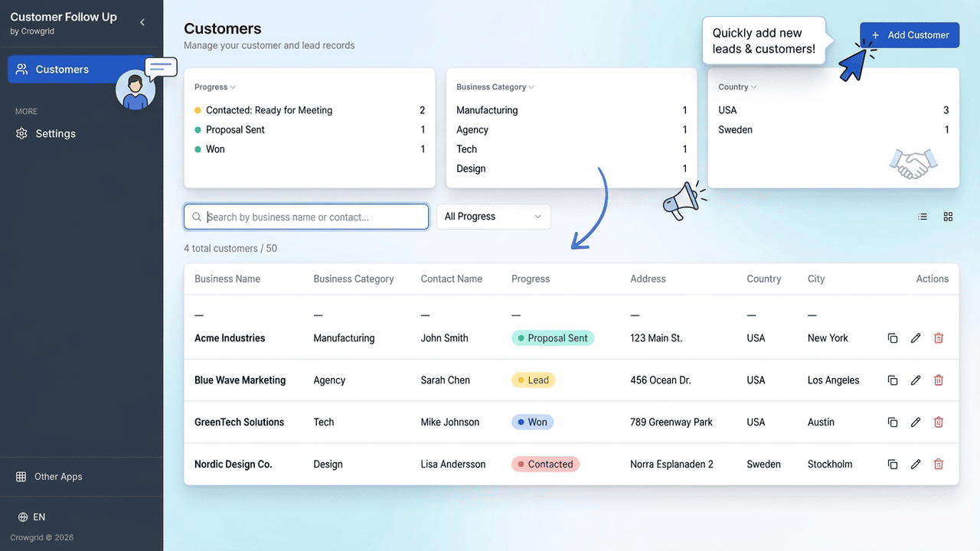Delete the Blue Wave Marketing record
980x551 pixels.
(939, 380)
